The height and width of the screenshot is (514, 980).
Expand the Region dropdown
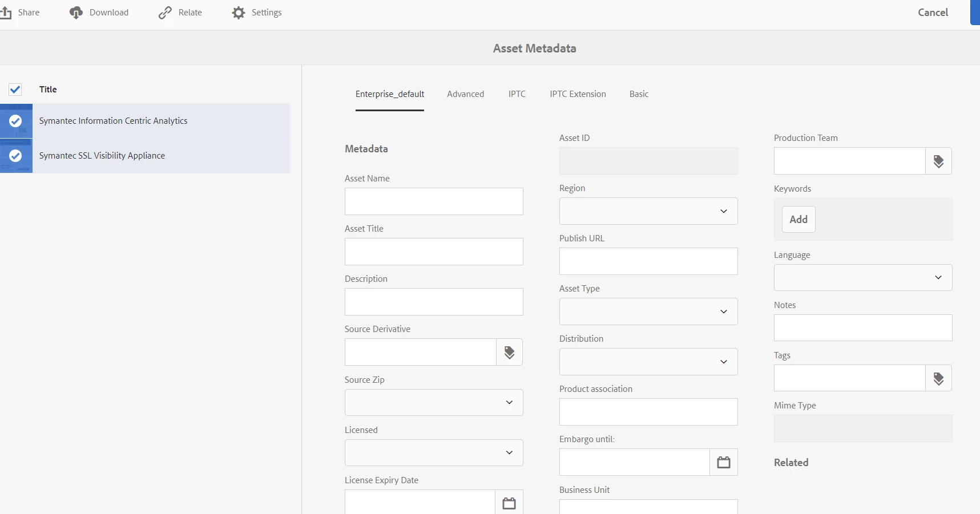pos(648,211)
